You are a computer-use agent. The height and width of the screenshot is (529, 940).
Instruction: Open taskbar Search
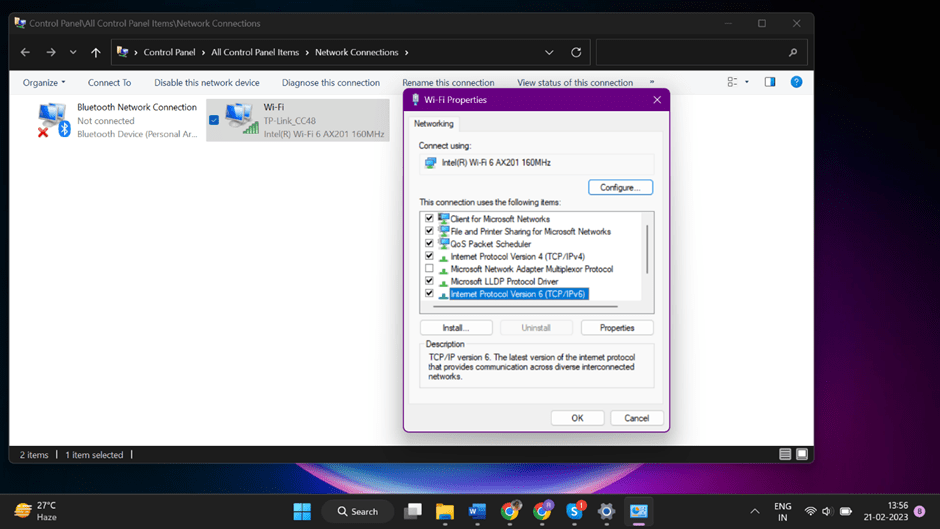pyautogui.click(x=358, y=511)
